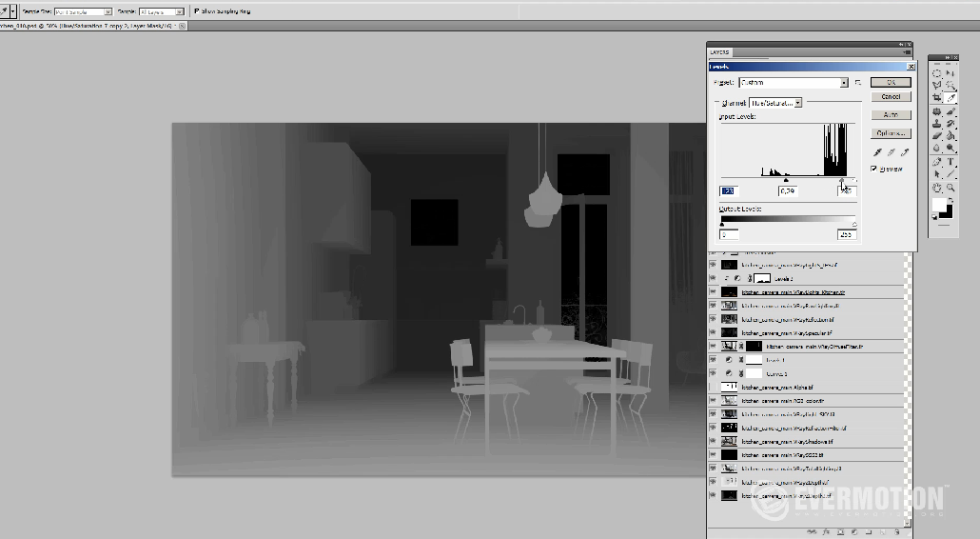Open Options in the Levels dialog
980x539 pixels.
[x=891, y=133]
